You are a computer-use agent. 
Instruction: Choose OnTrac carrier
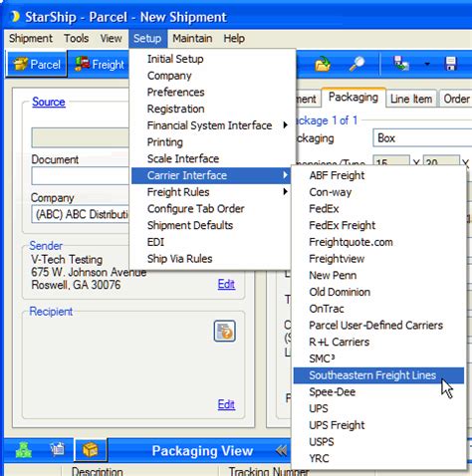click(378, 309)
